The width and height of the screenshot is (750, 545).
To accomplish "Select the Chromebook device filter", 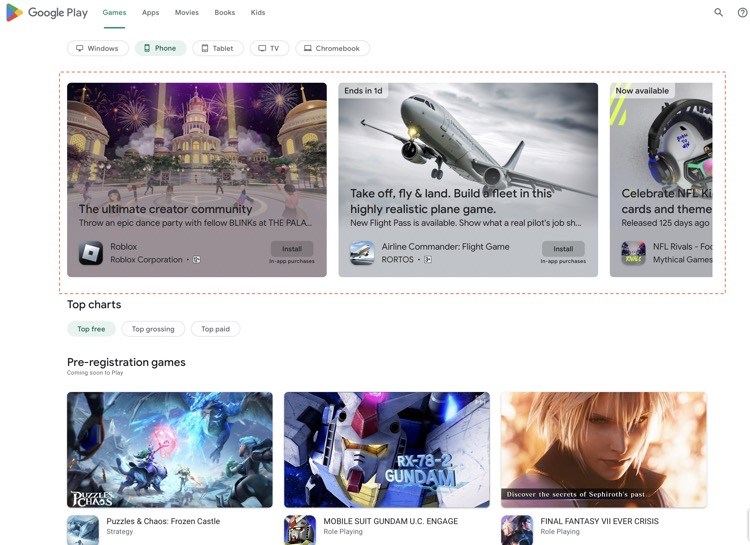I will [x=332, y=48].
